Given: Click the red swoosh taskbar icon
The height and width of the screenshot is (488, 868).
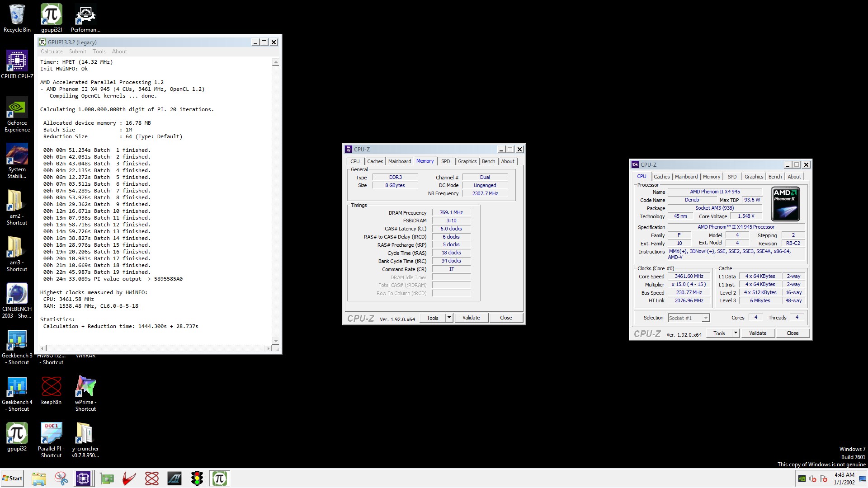Looking at the screenshot, I should click(x=129, y=479).
